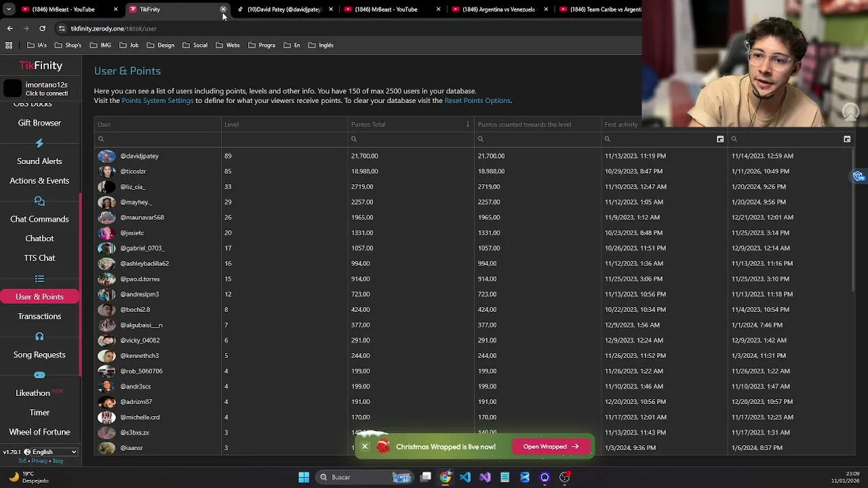Screen dimensions: 868x488
Task: Open Visual Studio Code from taskbar
Action: [465, 477]
